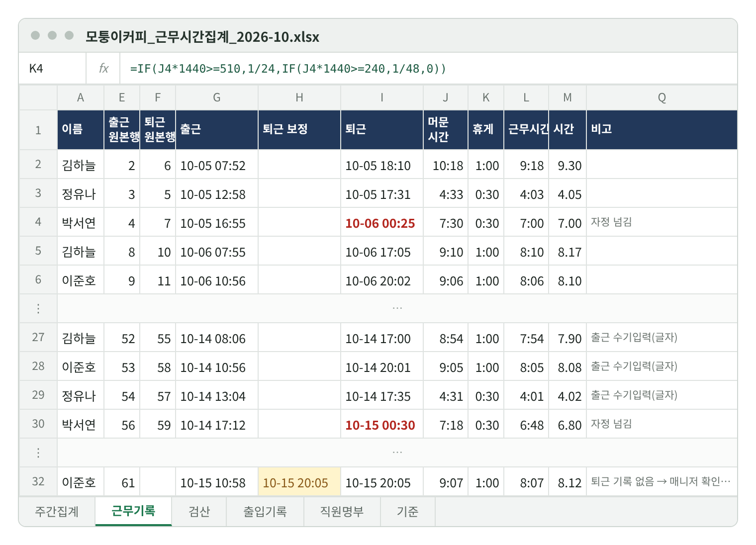756x545 pixels.
Task: Select row 32 header
Action: pyautogui.click(x=38, y=482)
